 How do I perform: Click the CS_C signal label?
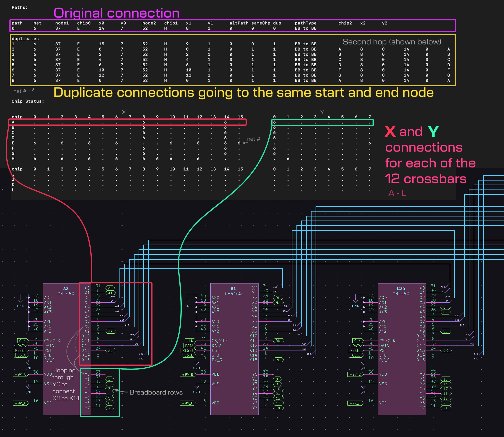357,355
